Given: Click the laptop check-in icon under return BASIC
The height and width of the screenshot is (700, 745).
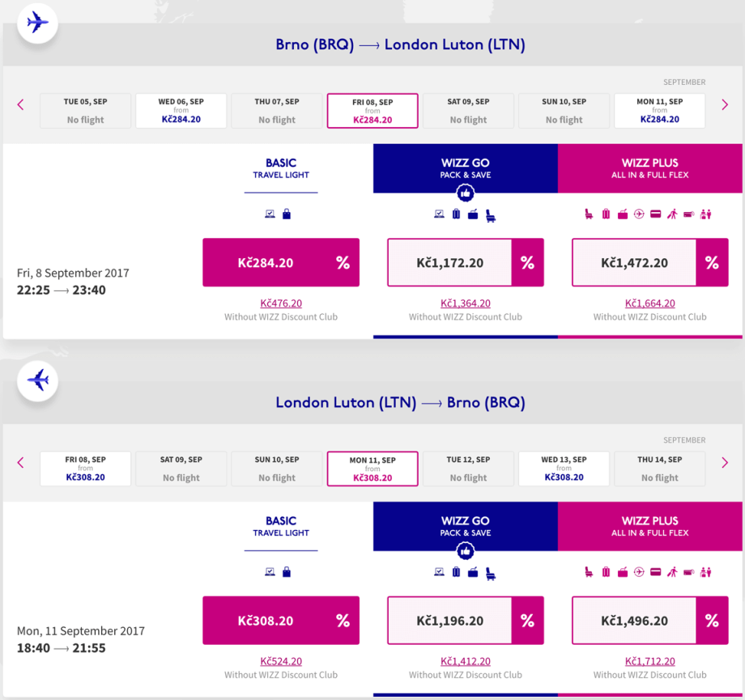Looking at the screenshot, I should tap(270, 572).
